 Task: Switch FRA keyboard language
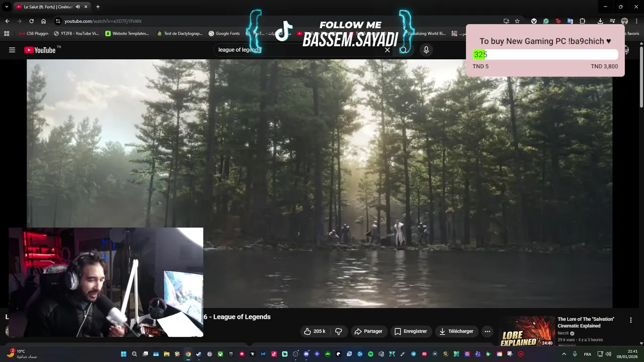click(587, 354)
